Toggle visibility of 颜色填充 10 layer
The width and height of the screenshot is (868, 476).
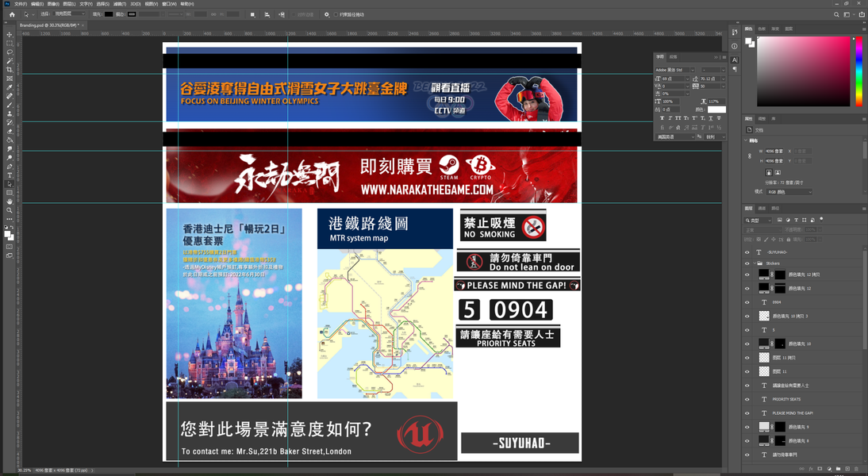[747, 344]
